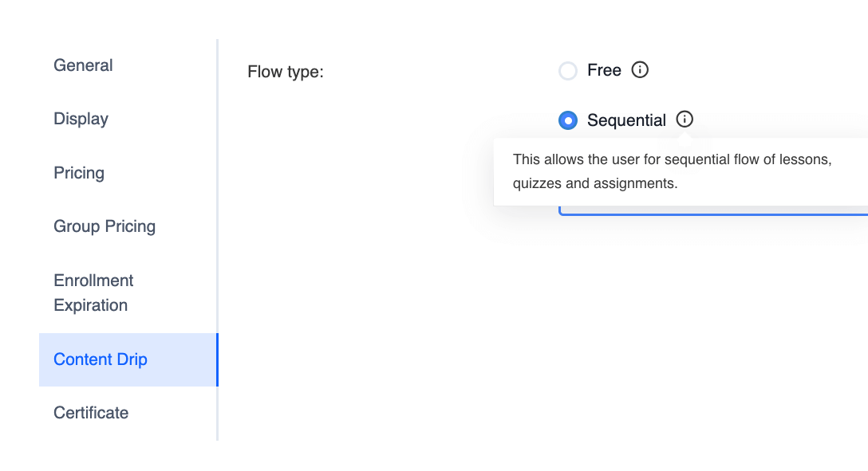Viewport: 868px width, 471px height.
Task: Click the info icon next to Sequential
Action: click(685, 120)
